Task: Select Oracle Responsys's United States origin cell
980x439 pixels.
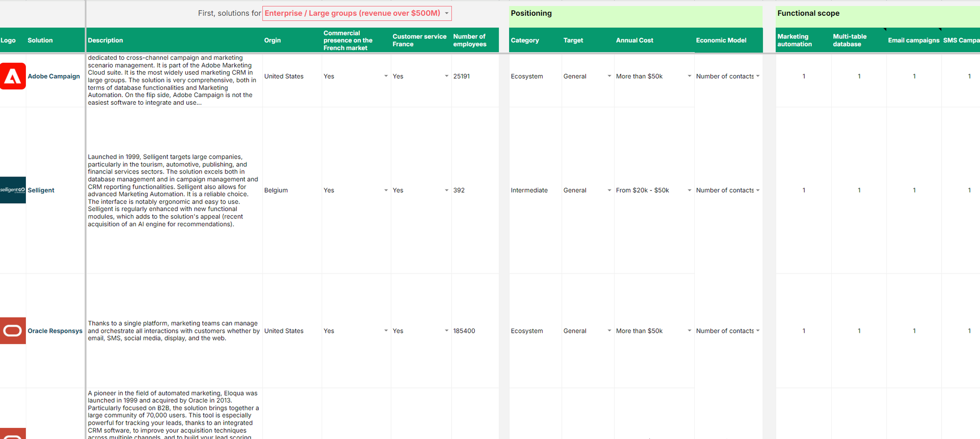Action: [292, 330]
